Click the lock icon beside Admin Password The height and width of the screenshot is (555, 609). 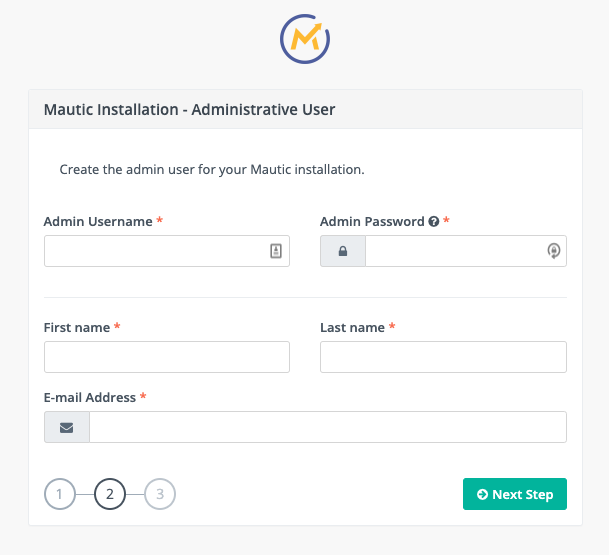point(343,252)
